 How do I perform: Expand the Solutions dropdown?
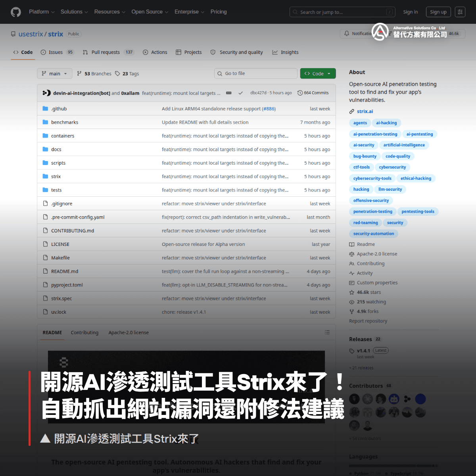(x=74, y=12)
